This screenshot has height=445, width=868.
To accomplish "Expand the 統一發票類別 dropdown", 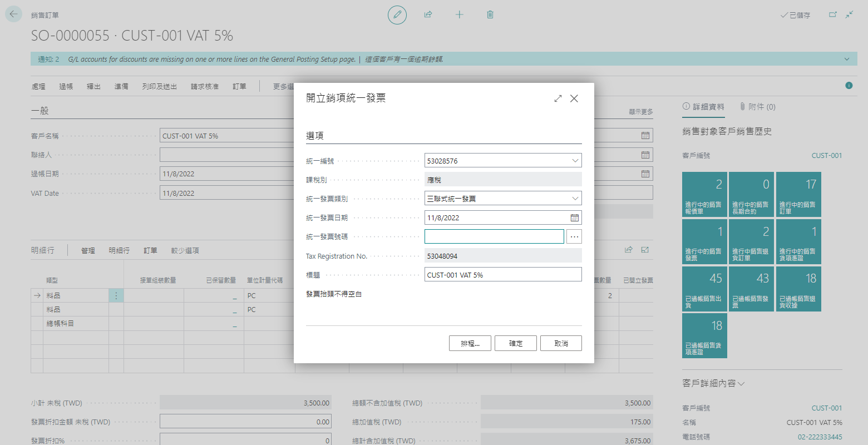I will click(x=575, y=199).
